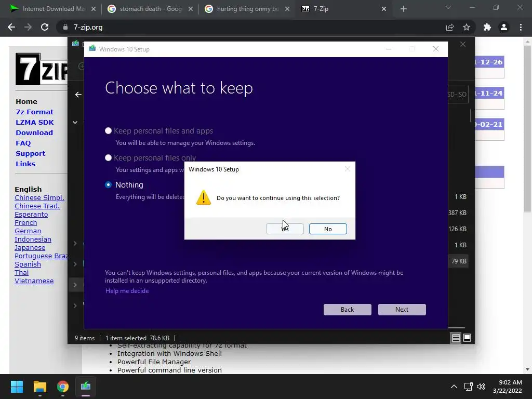The image size is (532, 399).
Task: Switch File Explorer to large icons view
Action: (467, 338)
